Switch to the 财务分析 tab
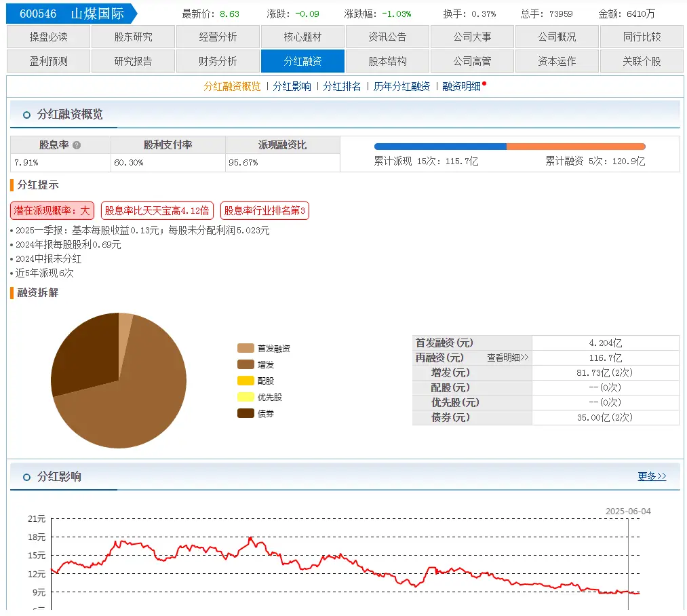The width and height of the screenshot is (687, 616). point(217,61)
